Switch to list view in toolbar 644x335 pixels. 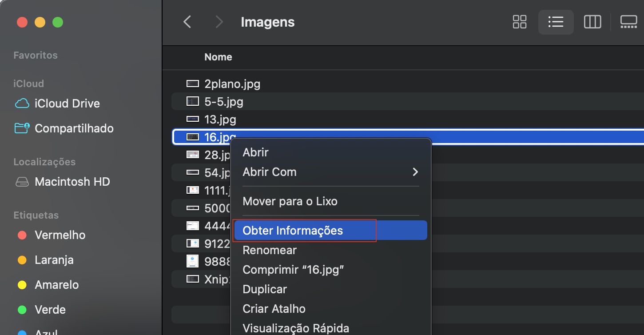pos(556,21)
